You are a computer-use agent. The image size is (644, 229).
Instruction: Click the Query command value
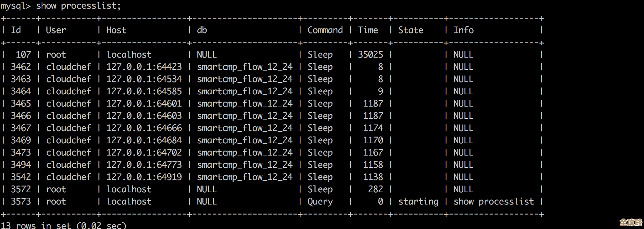tap(320, 202)
